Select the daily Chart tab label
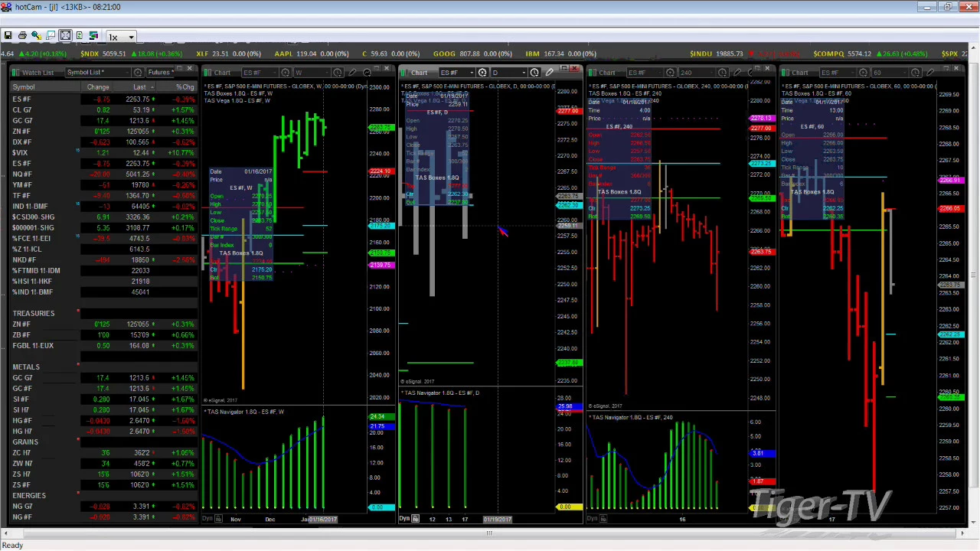The image size is (980, 551). click(419, 73)
